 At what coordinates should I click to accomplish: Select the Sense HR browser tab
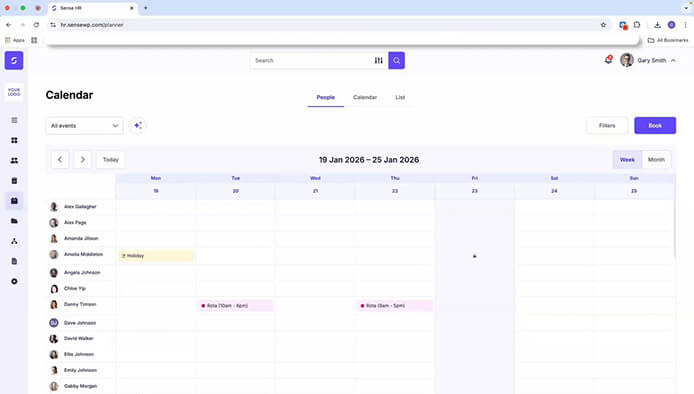pos(93,8)
